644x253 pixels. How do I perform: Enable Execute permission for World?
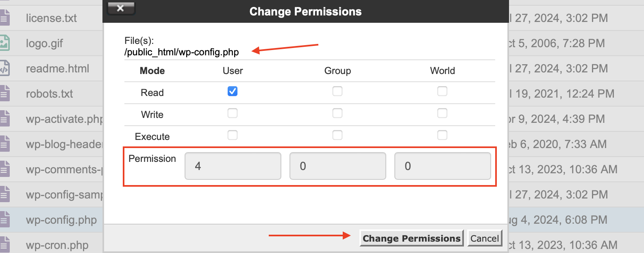coord(442,135)
